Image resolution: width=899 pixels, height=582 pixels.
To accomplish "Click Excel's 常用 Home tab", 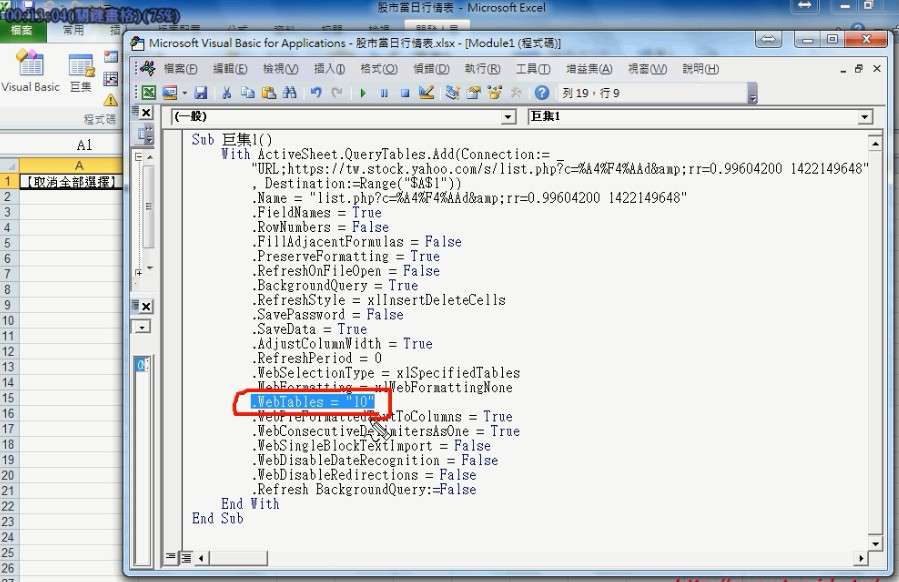I will tap(73, 30).
